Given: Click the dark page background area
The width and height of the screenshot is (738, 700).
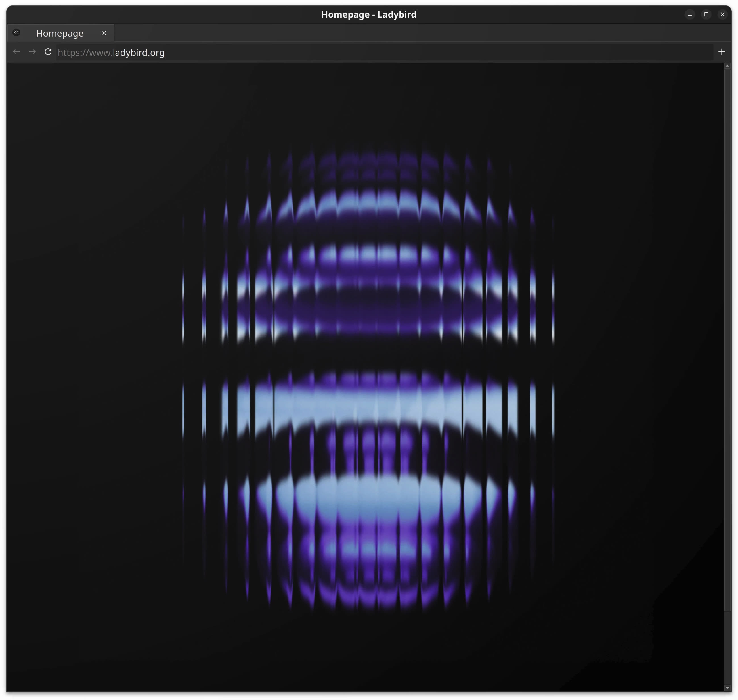Looking at the screenshot, I should 93,373.
